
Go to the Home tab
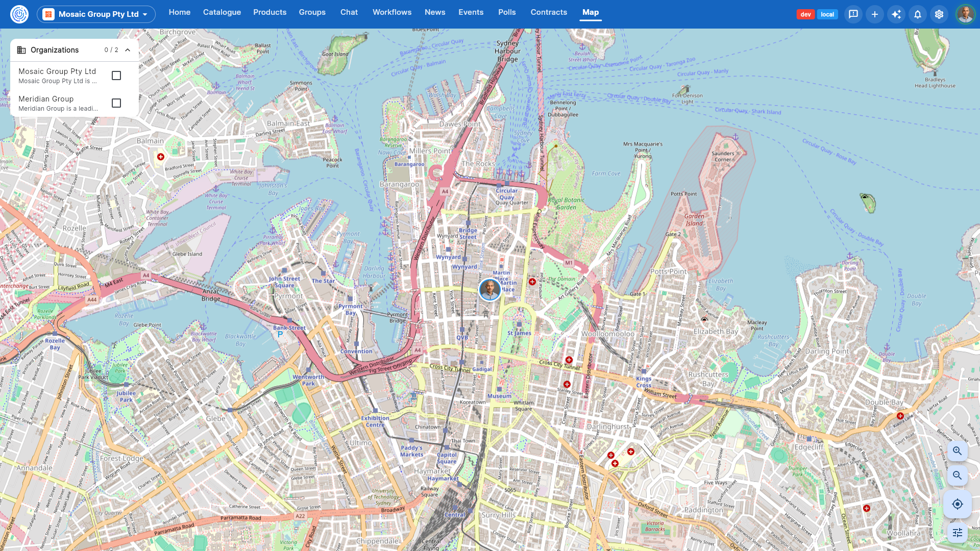[180, 12]
